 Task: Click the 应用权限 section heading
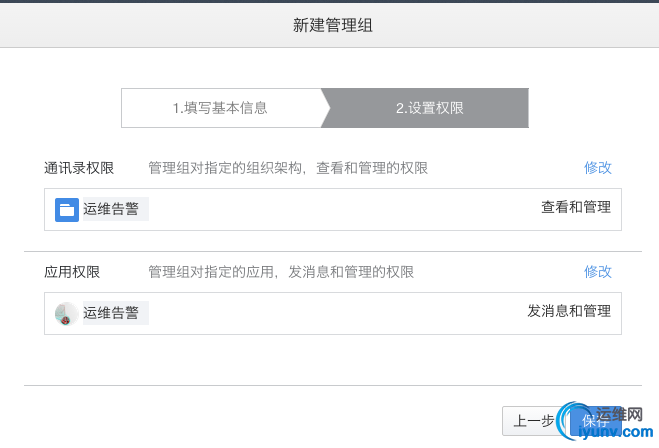pyautogui.click(x=72, y=272)
